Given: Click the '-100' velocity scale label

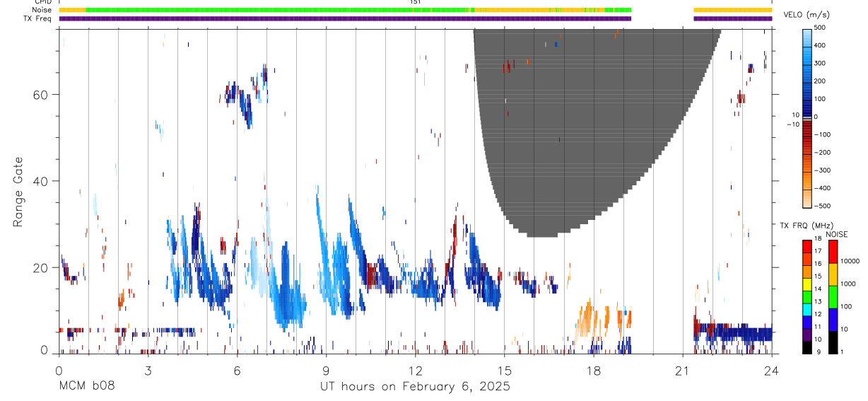Looking at the screenshot, I should click(x=821, y=134).
